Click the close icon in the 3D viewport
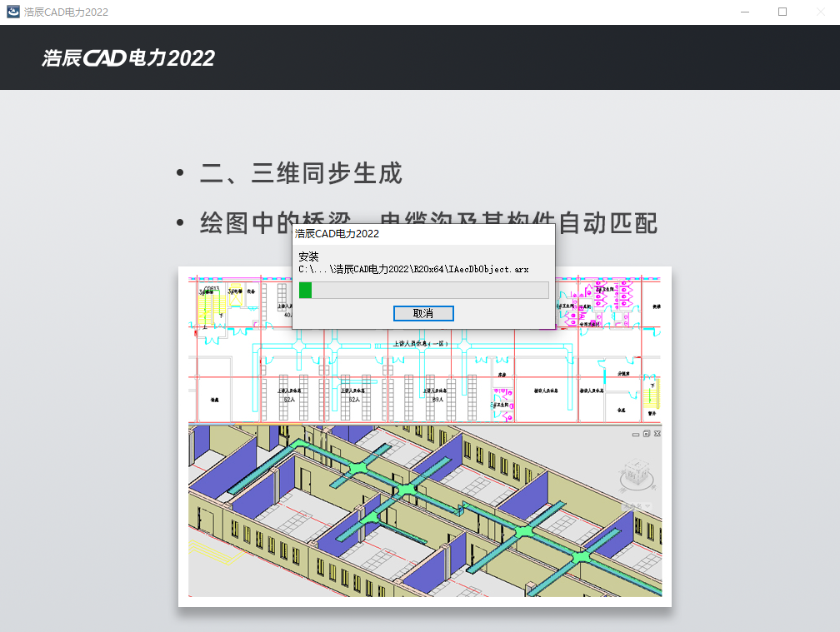Viewport: 840px width, 632px height. [657, 434]
